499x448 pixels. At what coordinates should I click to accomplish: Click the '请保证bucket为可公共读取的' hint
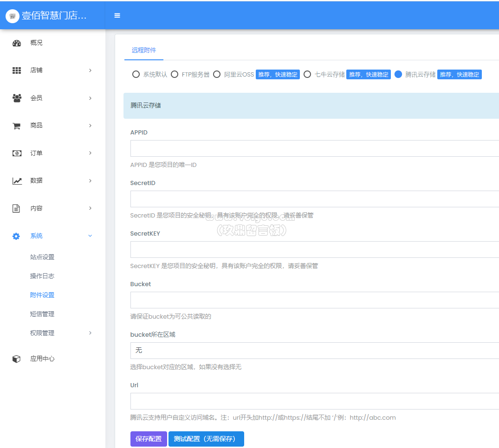click(x=170, y=316)
